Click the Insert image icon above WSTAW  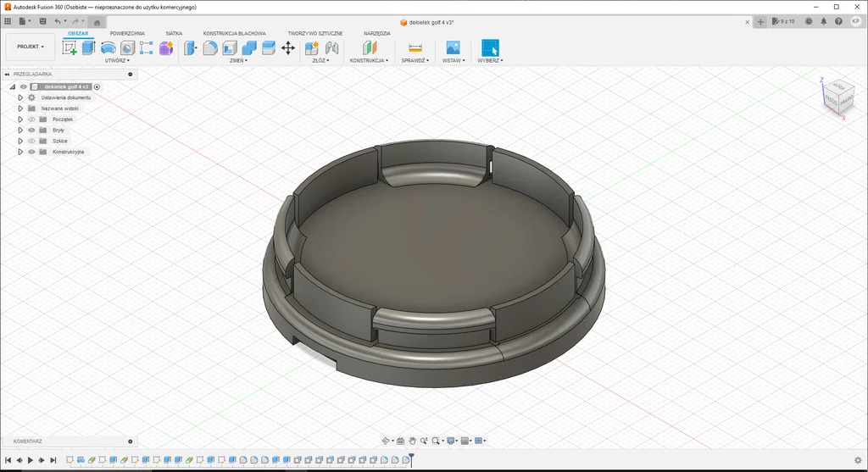coord(453,48)
